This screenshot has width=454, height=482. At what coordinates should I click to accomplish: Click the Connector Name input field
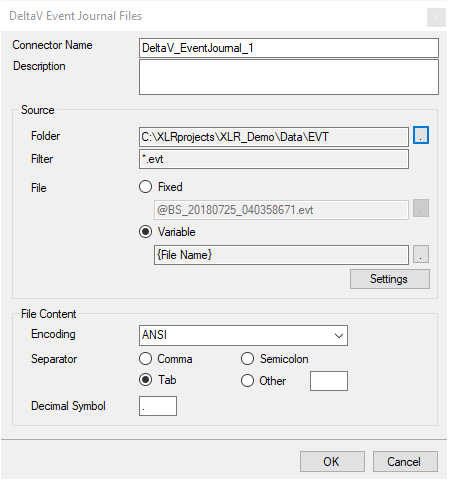(289, 48)
